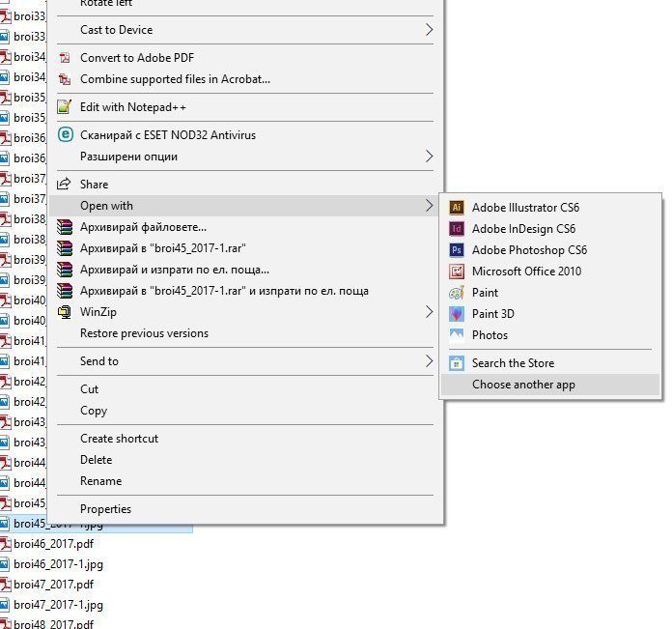672x629 pixels.
Task: Choose Create shortcut
Action: (246, 439)
